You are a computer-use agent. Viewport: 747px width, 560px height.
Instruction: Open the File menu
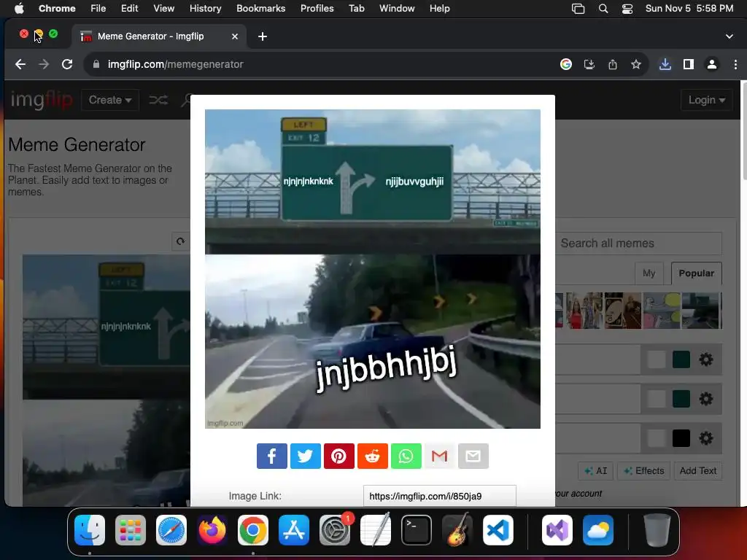pos(98,8)
